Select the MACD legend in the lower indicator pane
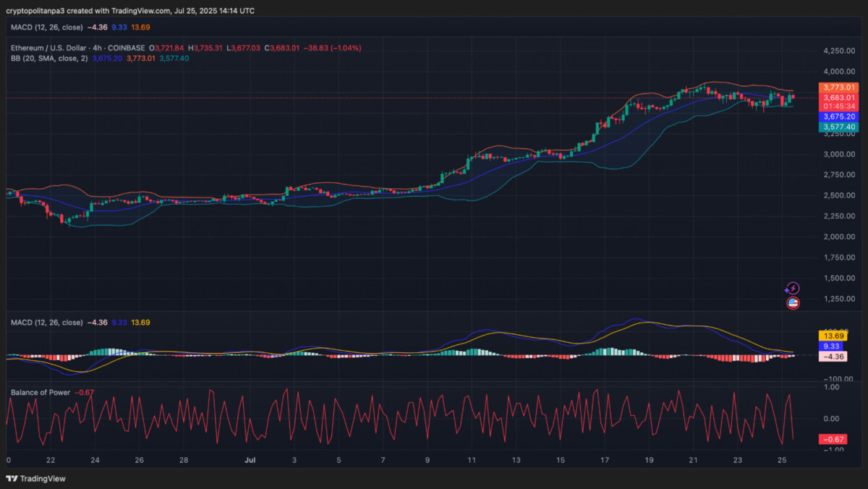The image size is (868, 489). point(47,322)
